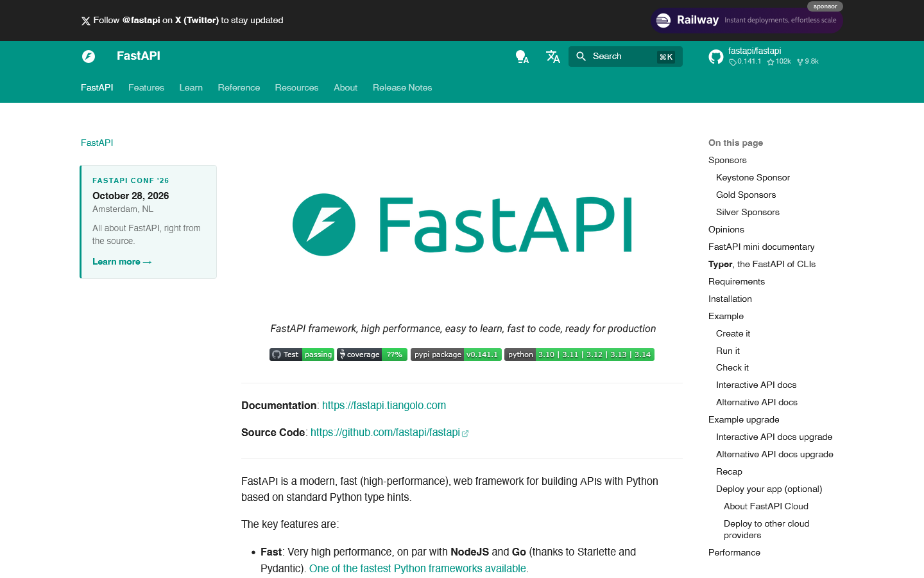Image resolution: width=924 pixels, height=578 pixels.
Task: Jump to Interactive API docs section
Action: [756, 385]
